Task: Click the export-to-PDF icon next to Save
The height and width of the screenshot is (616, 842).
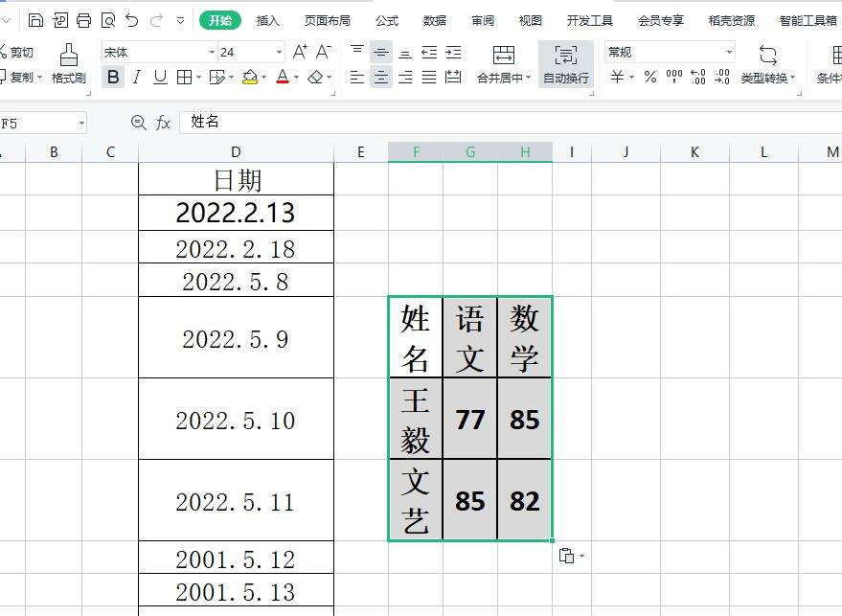Action: (x=60, y=20)
